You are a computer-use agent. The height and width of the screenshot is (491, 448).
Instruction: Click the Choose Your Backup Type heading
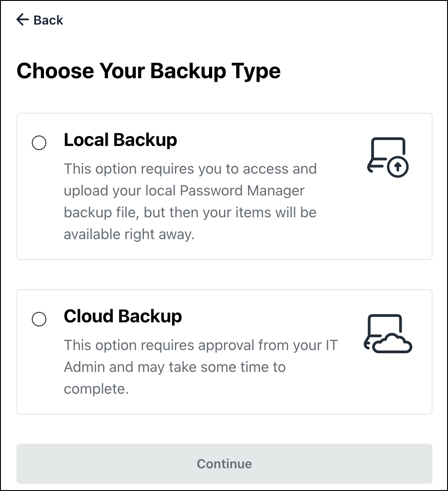(149, 71)
